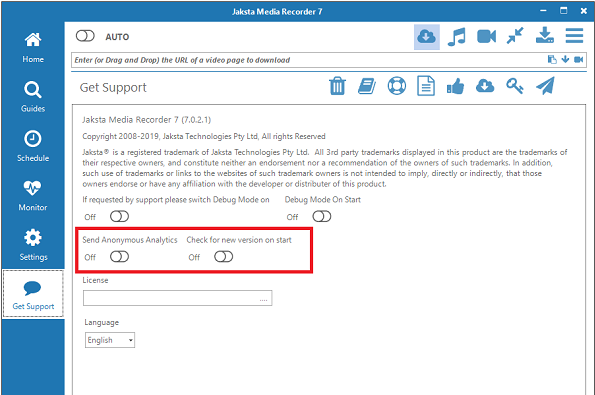
Task: Enable the Send Anonymous Analytics toggle
Action: [x=120, y=257]
